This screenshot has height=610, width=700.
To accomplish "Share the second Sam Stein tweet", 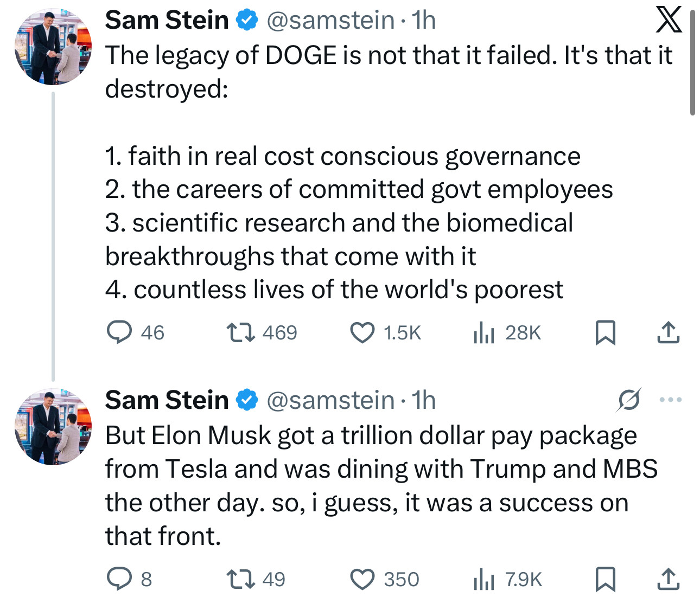I will [x=668, y=579].
